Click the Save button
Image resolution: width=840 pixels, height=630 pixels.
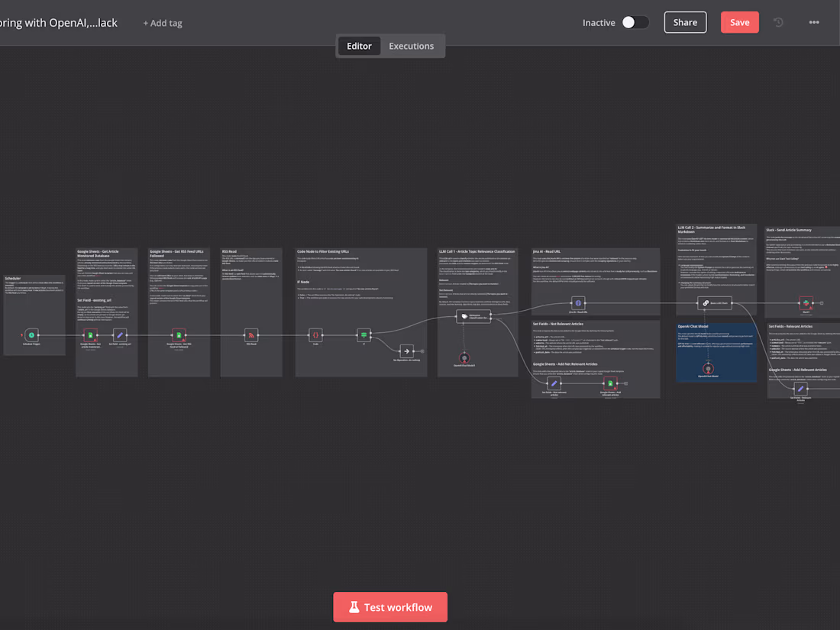pos(739,22)
